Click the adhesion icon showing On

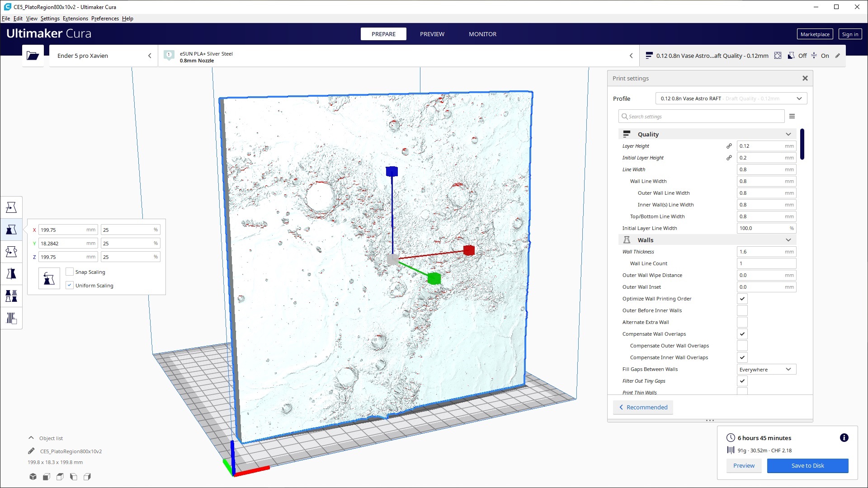pyautogui.click(x=814, y=56)
